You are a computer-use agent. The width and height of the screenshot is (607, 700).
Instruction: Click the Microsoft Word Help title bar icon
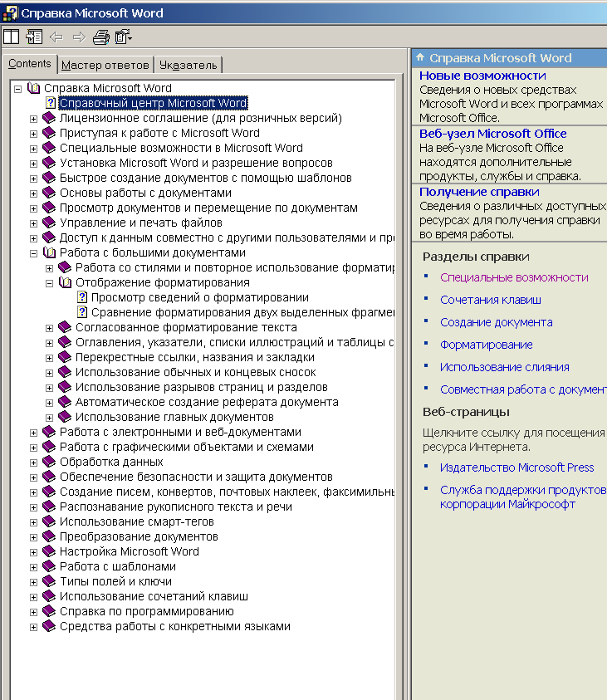(x=10, y=13)
